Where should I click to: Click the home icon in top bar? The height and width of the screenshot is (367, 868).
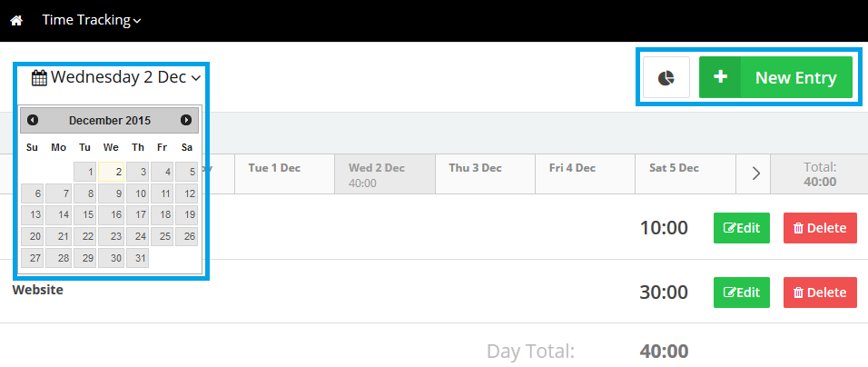[15, 20]
